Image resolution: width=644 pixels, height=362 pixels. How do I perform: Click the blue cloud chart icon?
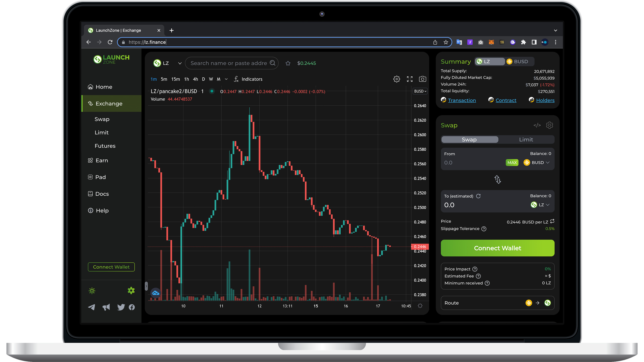[155, 293]
